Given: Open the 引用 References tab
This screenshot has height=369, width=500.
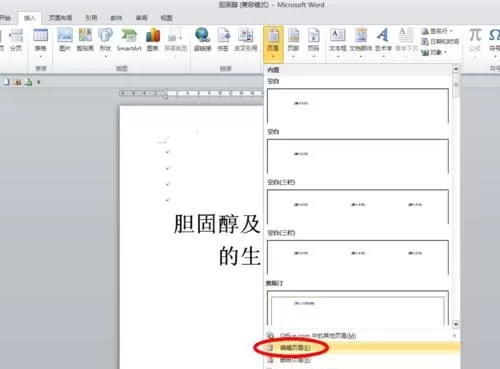Looking at the screenshot, I should pos(91,18).
